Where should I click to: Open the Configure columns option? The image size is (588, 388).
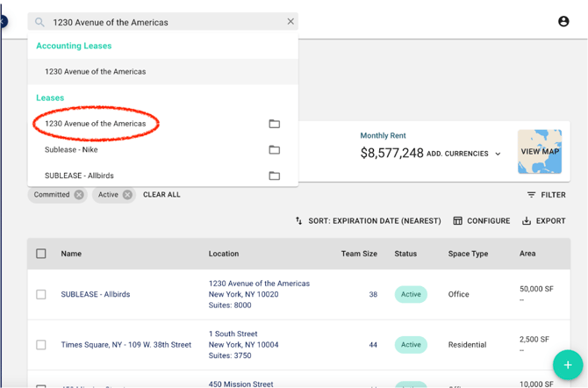pyautogui.click(x=481, y=221)
